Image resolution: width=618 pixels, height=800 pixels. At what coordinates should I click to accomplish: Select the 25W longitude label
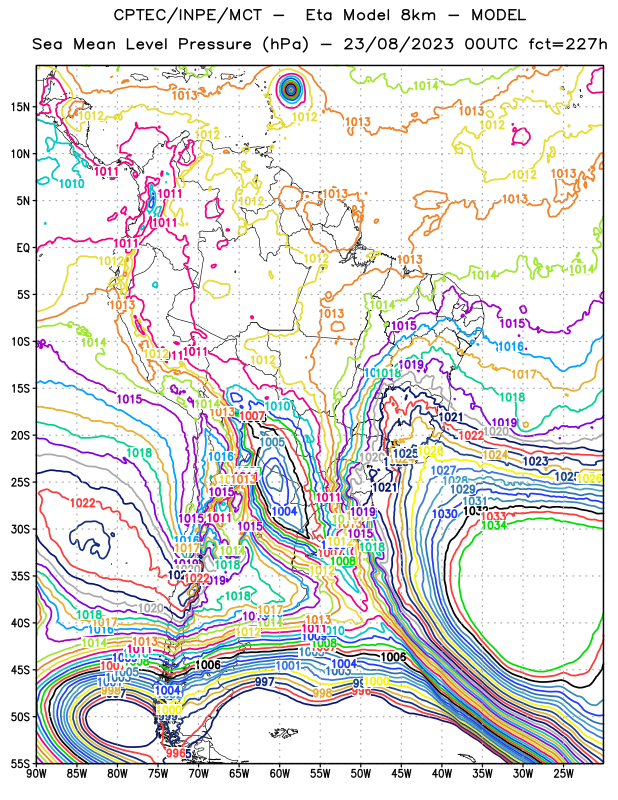point(564,774)
